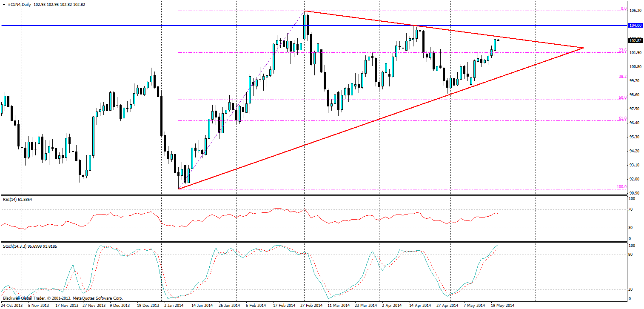
Task: Click the 17 Nov 2013 date label
Action: 67,306
